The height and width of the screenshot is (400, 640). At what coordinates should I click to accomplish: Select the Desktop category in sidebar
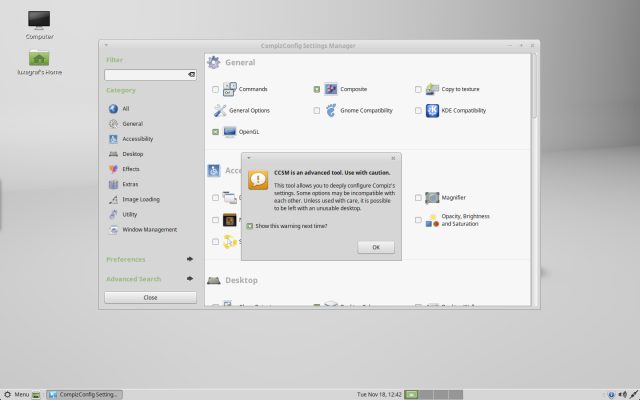point(133,154)
